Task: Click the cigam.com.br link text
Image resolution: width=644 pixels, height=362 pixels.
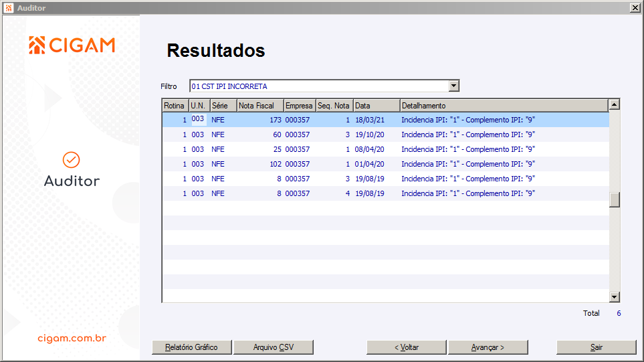Action: 72,338
